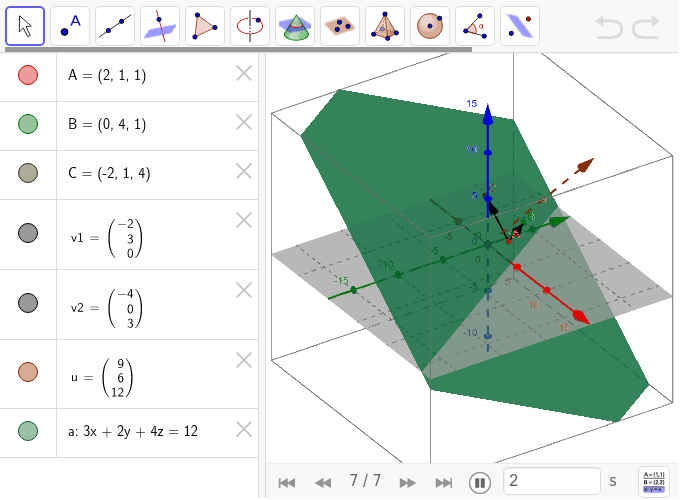Click the Redo arrow

[x=646, y=27]
